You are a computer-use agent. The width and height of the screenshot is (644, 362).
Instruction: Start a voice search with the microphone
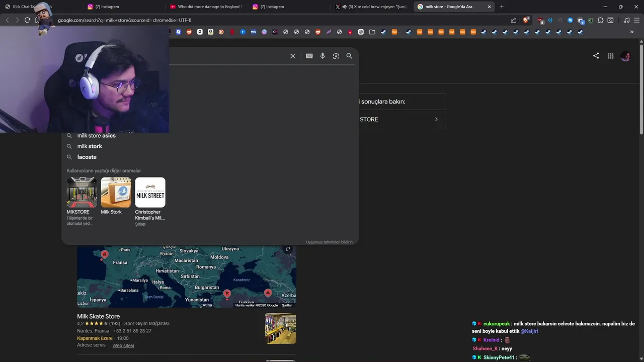[x=323, y=56]
